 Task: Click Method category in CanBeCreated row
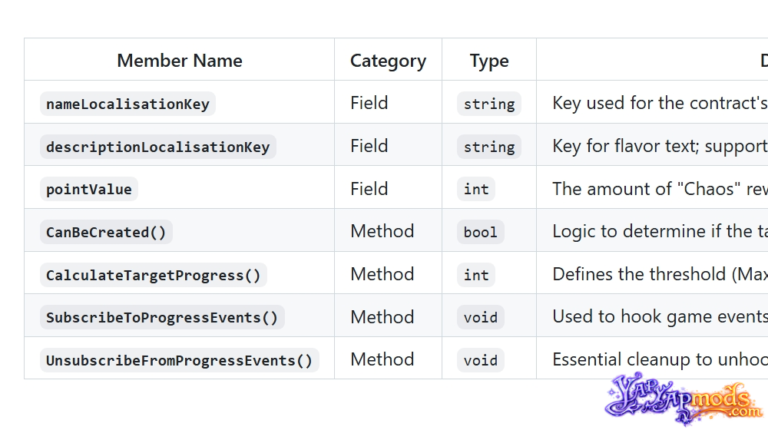coord(382,231)
